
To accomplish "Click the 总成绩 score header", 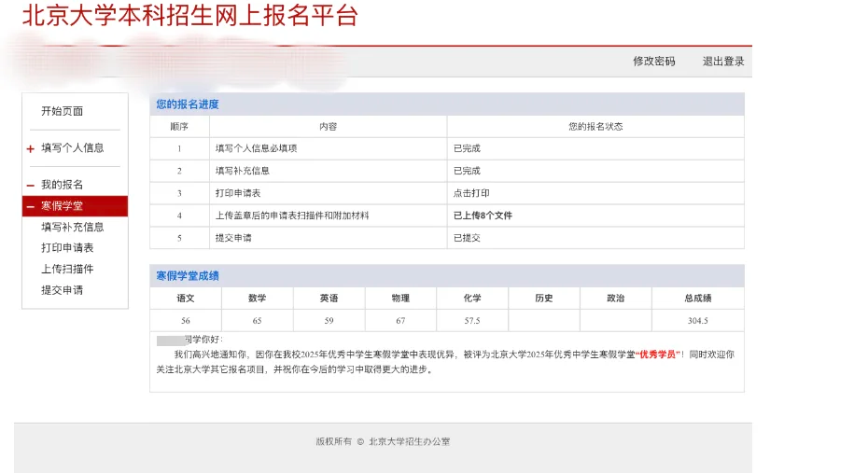I will click(698, 299).
